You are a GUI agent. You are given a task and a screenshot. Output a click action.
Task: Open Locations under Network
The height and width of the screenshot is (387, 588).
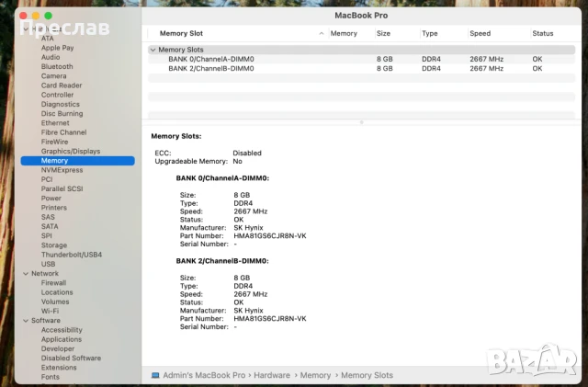(x=57, y=292)
